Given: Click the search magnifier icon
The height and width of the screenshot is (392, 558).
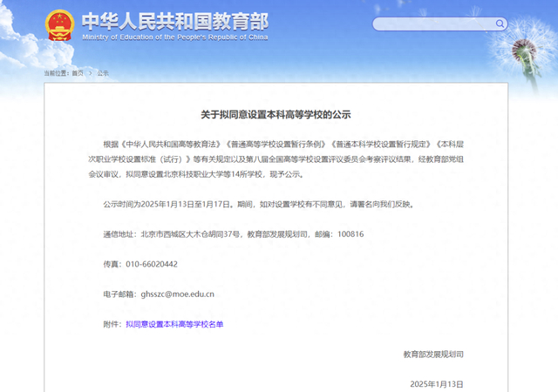Looking at the screenshot, I should (500, 24).
